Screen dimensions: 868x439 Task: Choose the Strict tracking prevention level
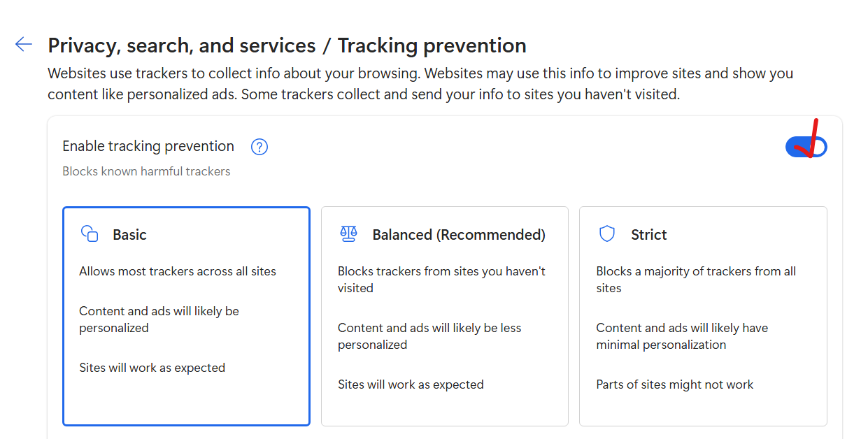[x=703, y=315]
